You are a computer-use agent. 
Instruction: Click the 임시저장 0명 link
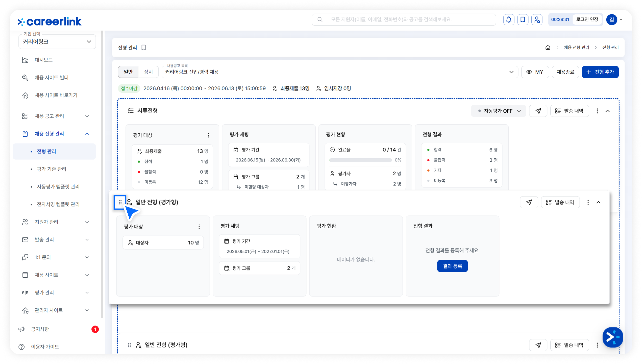337,88
